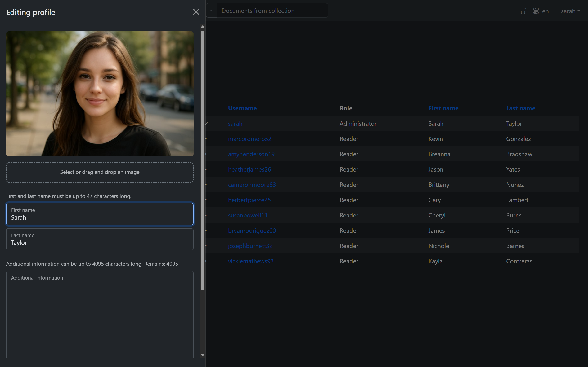Click the panel scrollbar up arrow
The width and height of the screenshot is (588, 367).
click(202, 27)
